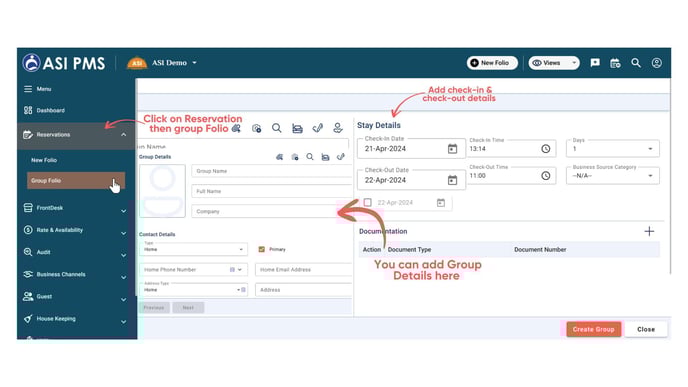Screen dimensions: 688x387
Task: Click the large link icon in toolbar
Action: click(x=318, y=128)
